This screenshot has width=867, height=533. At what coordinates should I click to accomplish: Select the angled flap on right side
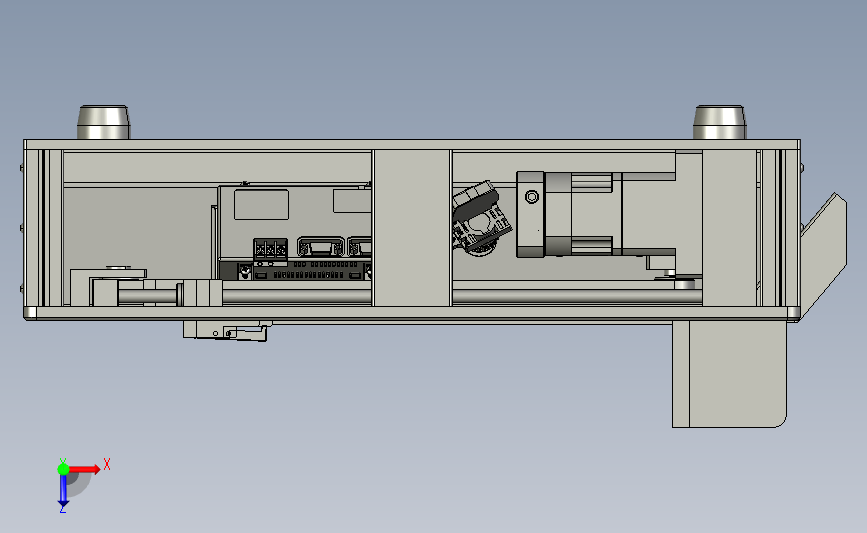click(x=824, y=255)
